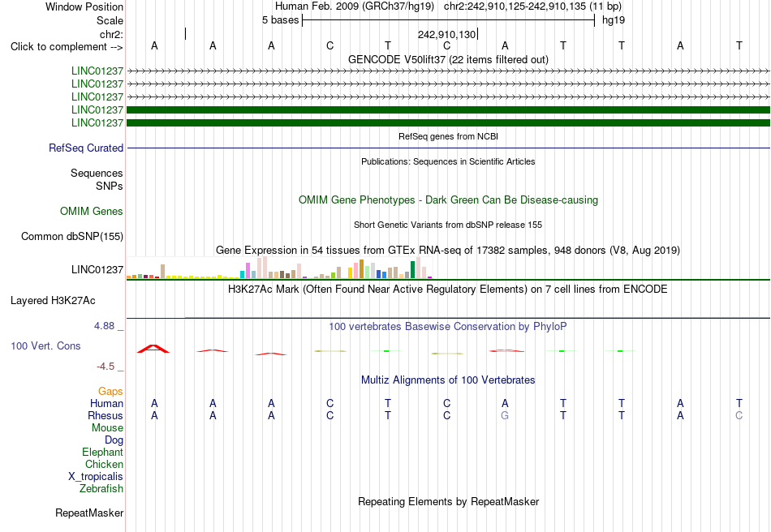Click the SNPs track label

pyautogui.click(x=110, y=187)
